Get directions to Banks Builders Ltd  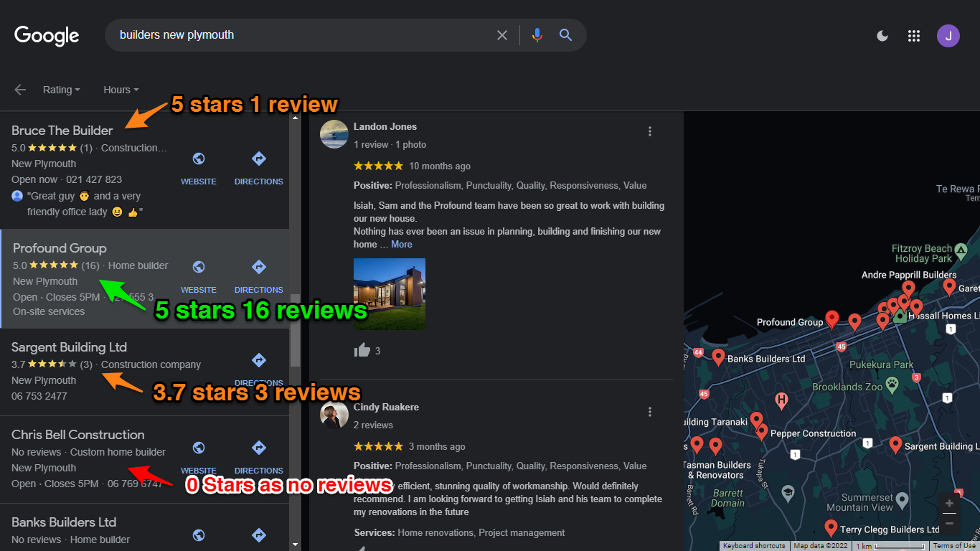click(259, 535)
